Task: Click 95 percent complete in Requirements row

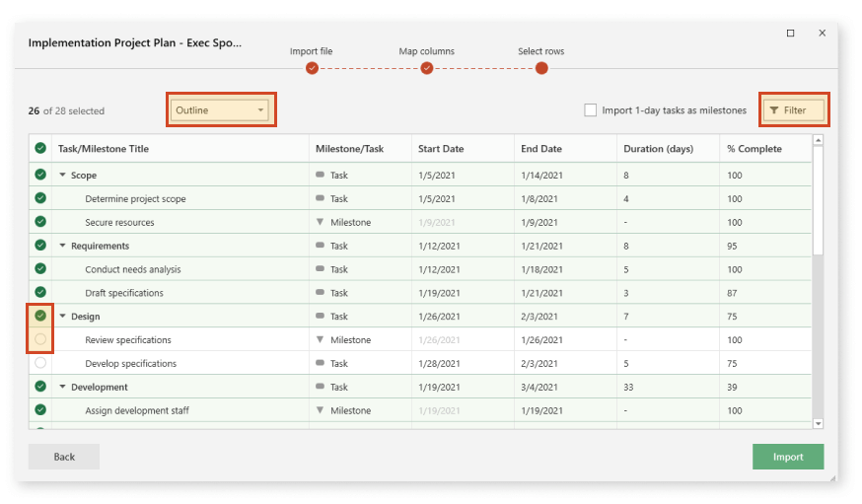Action: (x=732, y=246)
